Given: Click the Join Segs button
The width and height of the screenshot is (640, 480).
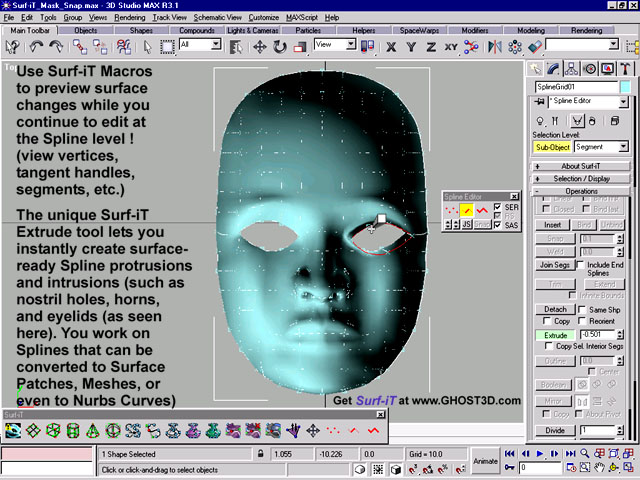Looking at the screenshot, I should (x=555, y=265).
